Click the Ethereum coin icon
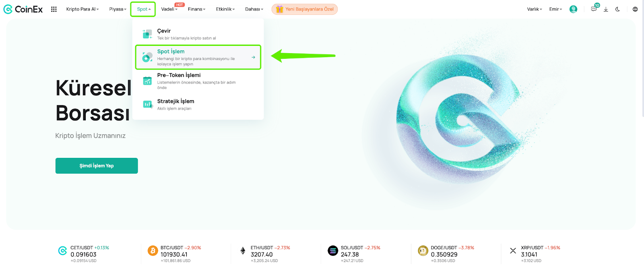The image size is (644, 271). [243, 251]
